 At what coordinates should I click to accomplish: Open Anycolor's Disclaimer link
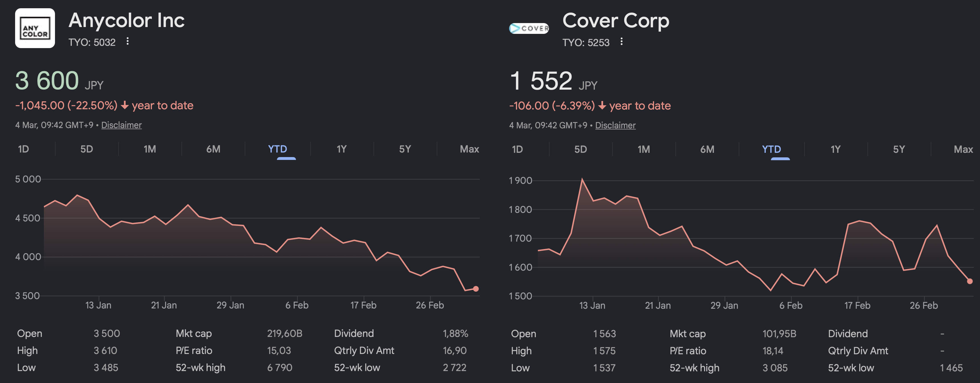coord(121,125)
